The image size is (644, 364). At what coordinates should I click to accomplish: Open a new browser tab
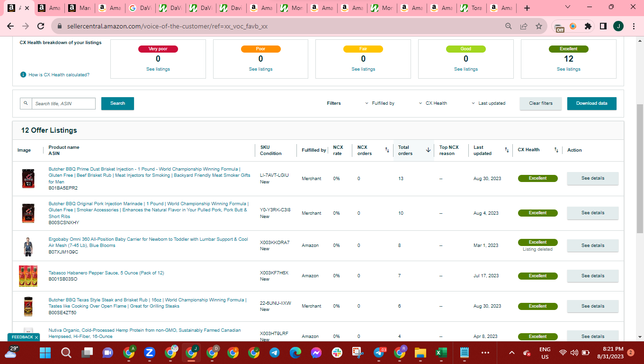coord(527,8)
